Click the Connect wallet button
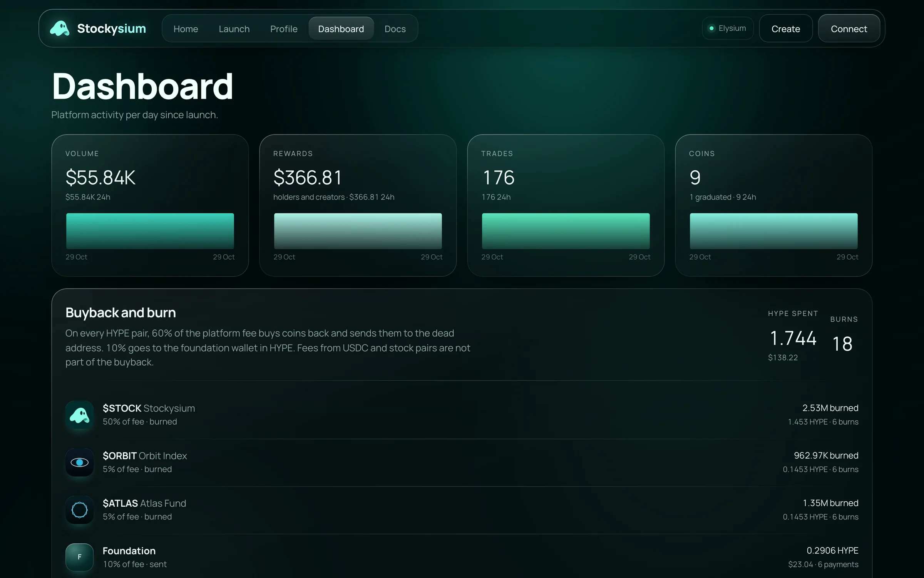924x578 pixels. tap(849, 29)
